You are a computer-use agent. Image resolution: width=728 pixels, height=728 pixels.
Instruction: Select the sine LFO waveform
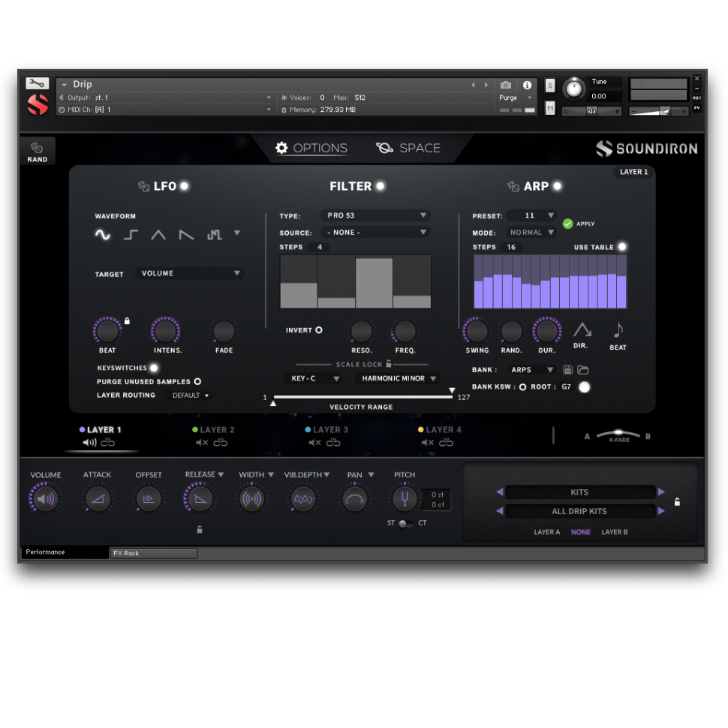click(x=103, y=235)
